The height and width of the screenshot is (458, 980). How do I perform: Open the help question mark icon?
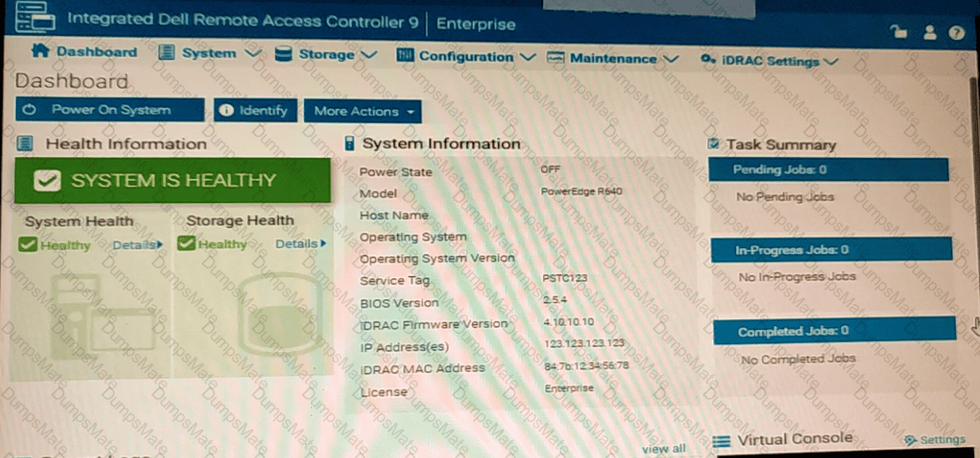957,32
